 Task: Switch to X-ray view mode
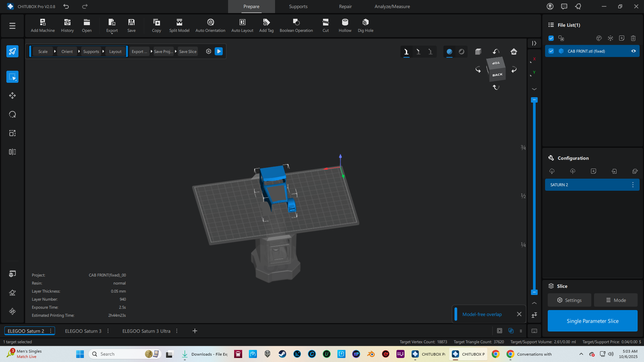[x=462, y=52]
